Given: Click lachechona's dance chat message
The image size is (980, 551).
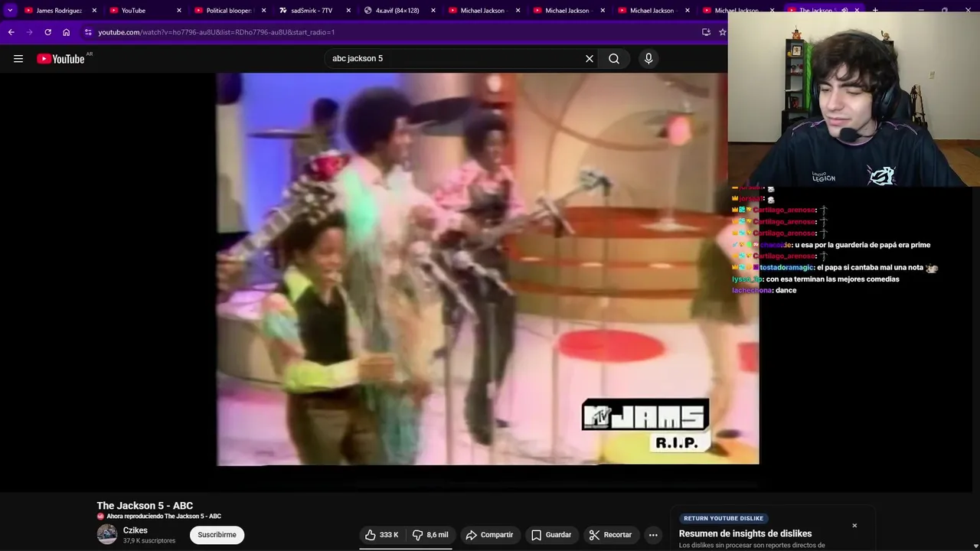Looking at the screenshot, I should click(764, 291).
